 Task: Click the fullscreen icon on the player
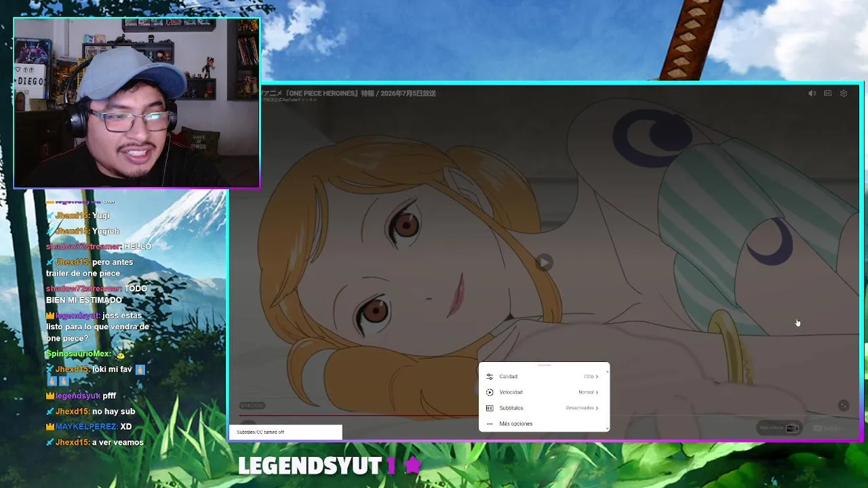pyautogui.click(x=844, y=405)
